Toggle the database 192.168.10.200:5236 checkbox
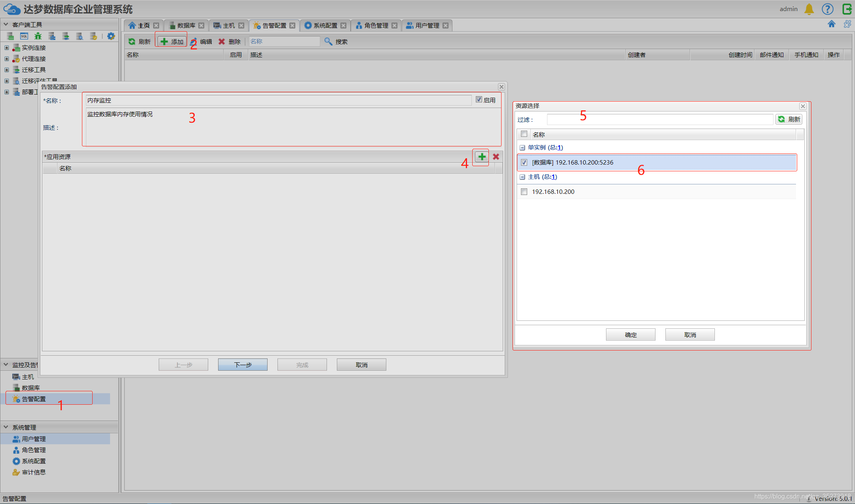 tap(524, 162)
